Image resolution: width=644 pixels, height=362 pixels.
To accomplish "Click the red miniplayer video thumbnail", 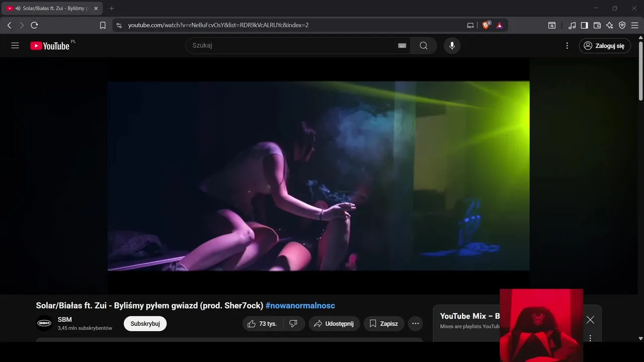I will click(541, 325).
